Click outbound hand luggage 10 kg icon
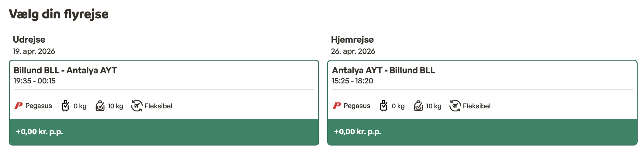Screen dimensions: 644x151 tap(100, 106)
